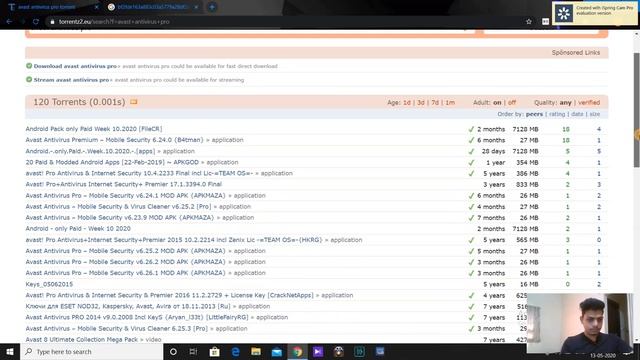The height and width of the screenshot is (360, 640).
Task: Open avast! Pro Antivirus 10.4.2233 Final torrent
Action: click(139, 173)
